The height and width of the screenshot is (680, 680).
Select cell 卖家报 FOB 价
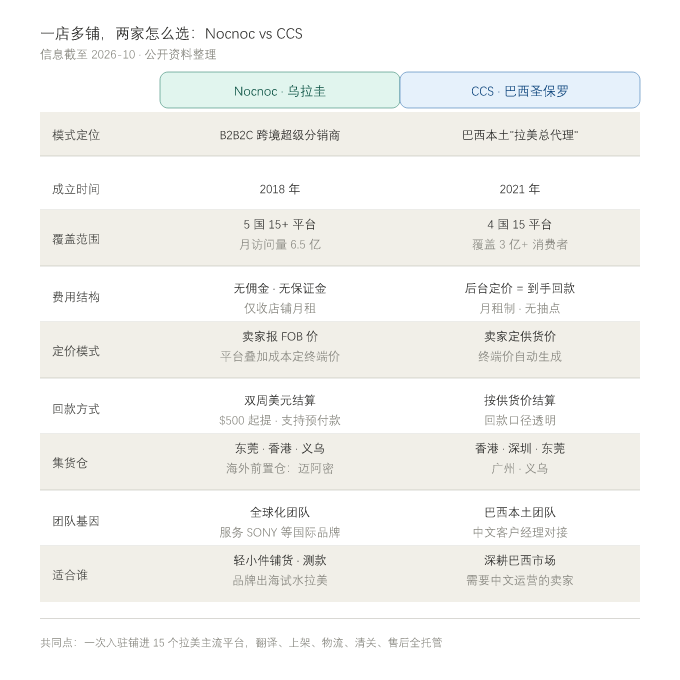280,337
